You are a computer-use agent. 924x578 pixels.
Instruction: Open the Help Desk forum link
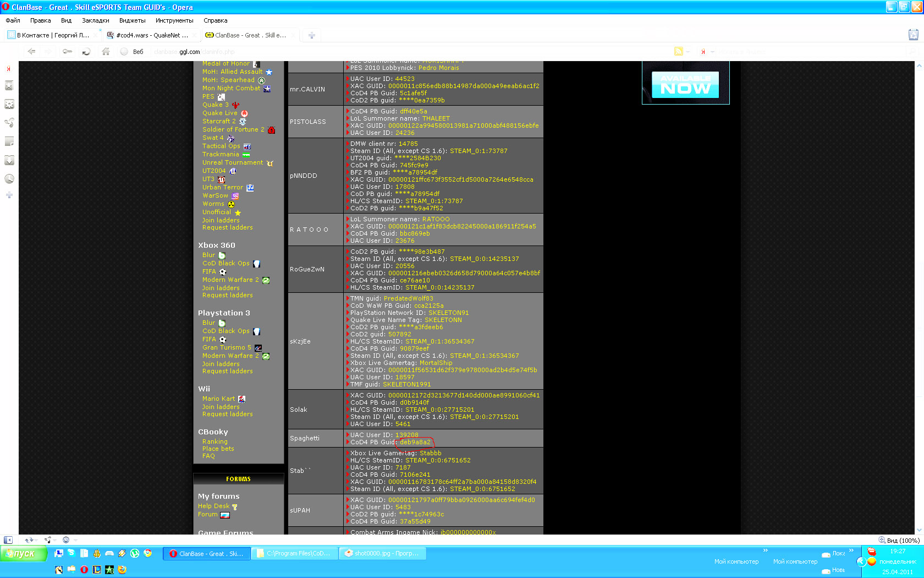tap(214, 506)
